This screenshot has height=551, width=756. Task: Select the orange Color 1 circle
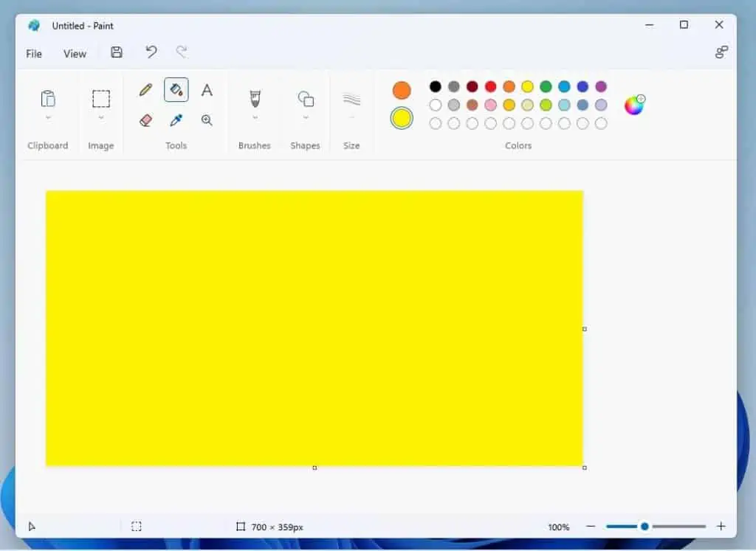point(402,91)
